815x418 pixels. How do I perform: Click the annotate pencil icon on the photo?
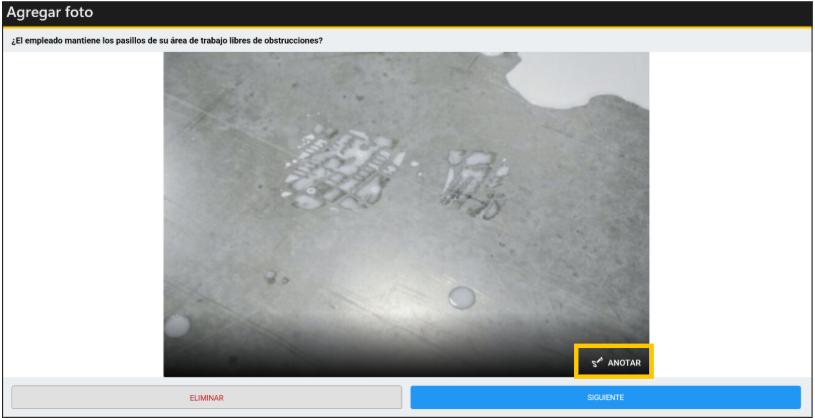pos(597,362)
